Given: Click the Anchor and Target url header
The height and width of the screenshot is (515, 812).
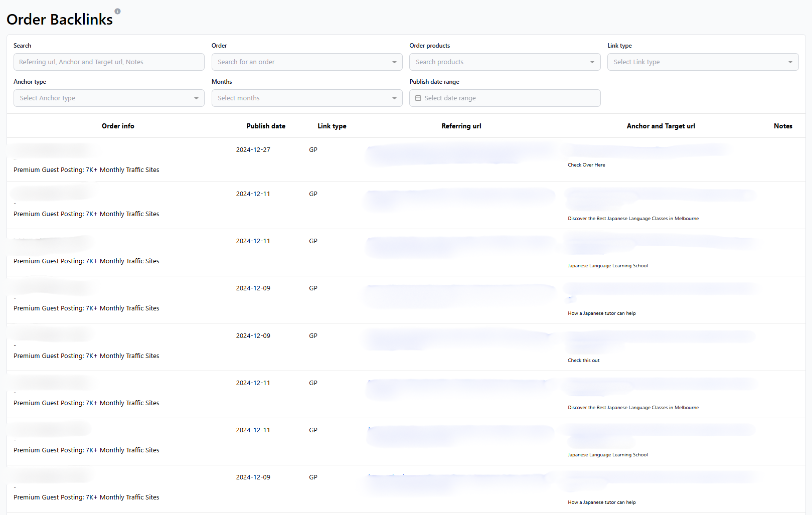Looking at the screenshot, I should click(x=661, y=126).
